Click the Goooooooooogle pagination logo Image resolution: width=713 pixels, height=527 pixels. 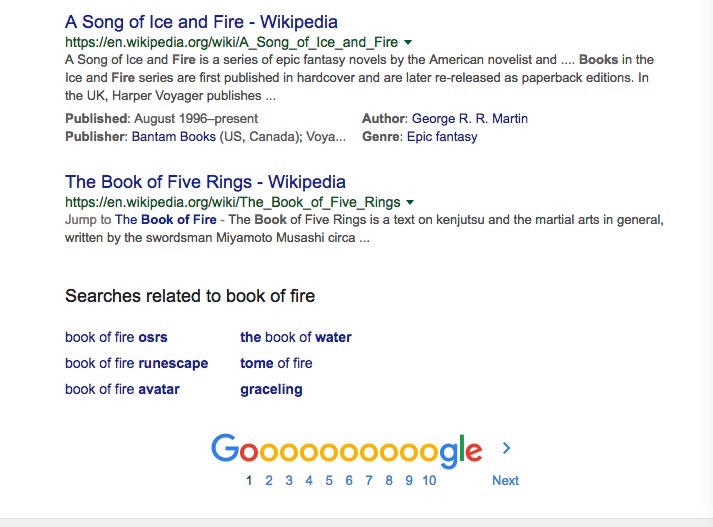346,450
